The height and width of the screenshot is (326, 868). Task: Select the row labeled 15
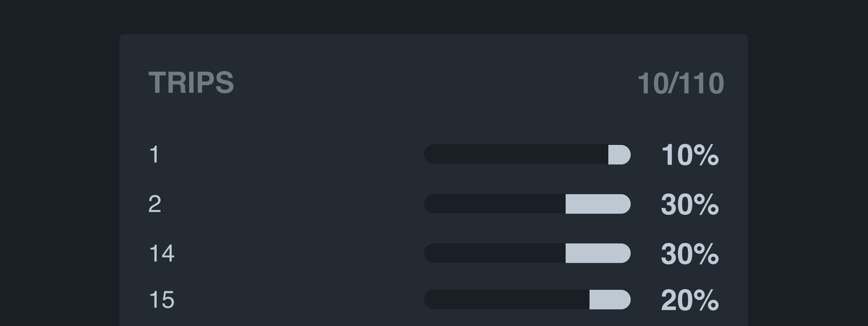click(x=162, y=300)
